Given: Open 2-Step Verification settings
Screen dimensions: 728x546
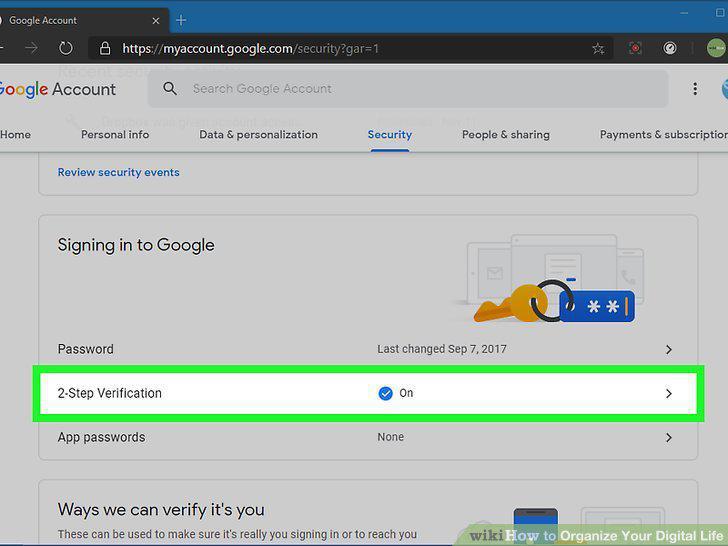Looking at the screenshot, I should [x=368, y=393].
